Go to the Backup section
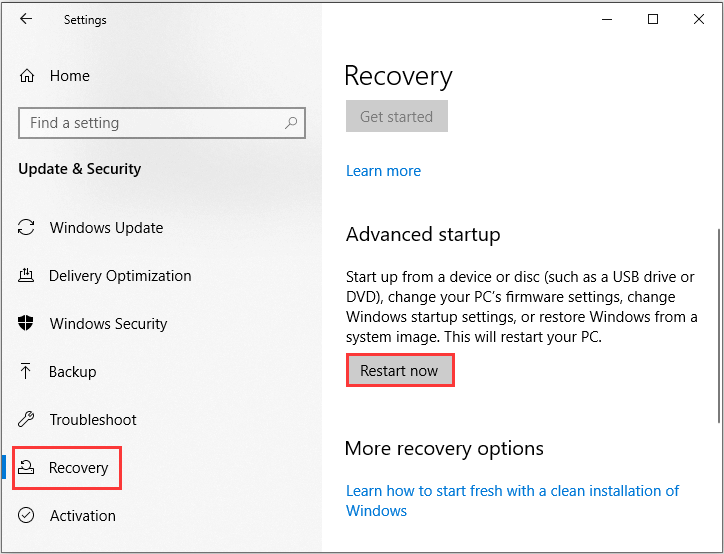The height and width of the screenshot is (554, 724). pos(73,372)
